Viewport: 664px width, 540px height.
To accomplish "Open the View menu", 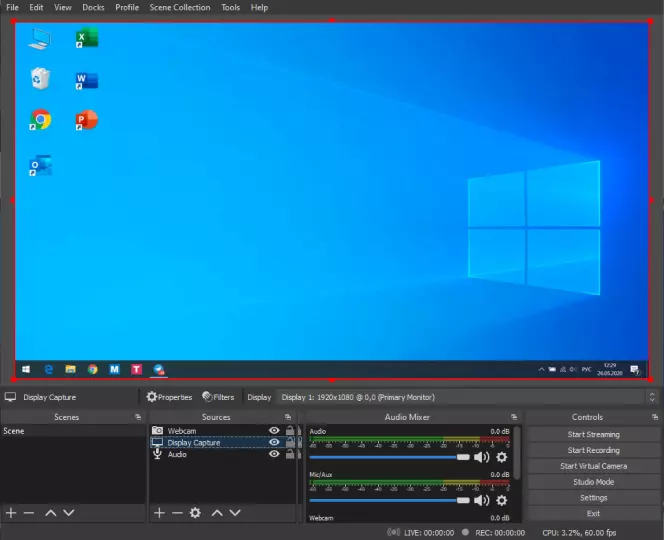I will point(63,7).
